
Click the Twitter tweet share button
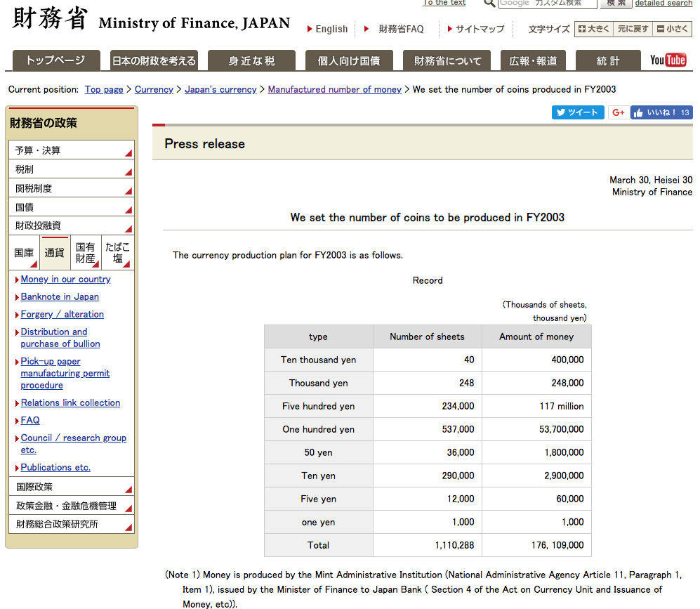point(577,112)
